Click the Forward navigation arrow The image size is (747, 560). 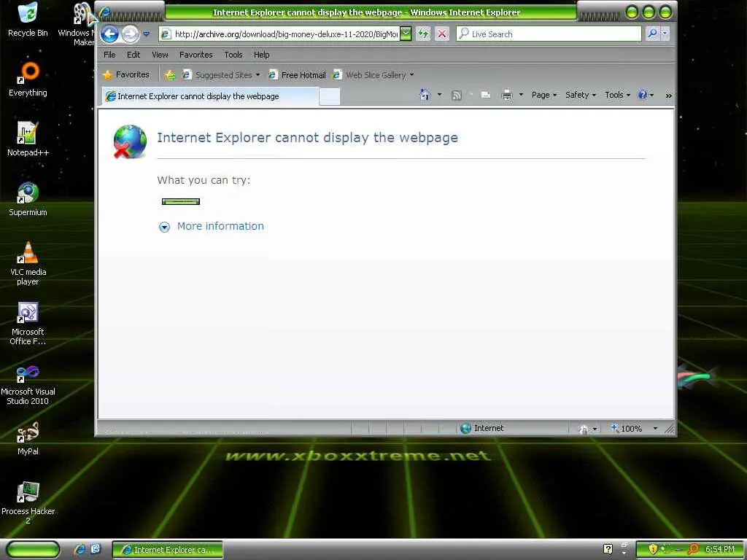[x=130, y=34]
